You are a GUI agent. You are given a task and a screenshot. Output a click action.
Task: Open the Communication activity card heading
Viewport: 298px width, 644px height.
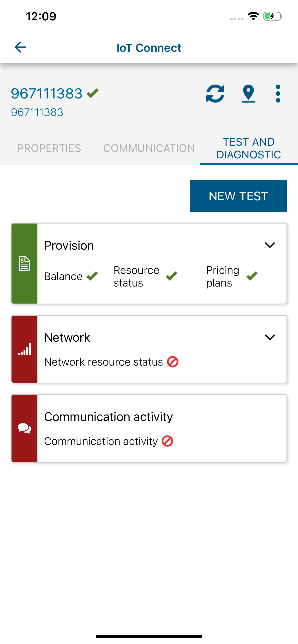pos(108,417)
